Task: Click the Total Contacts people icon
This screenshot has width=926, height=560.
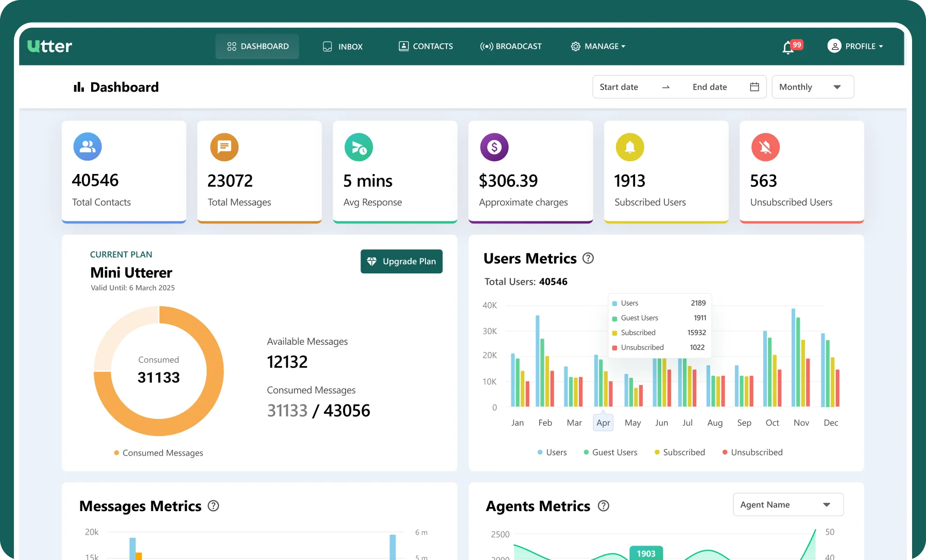Action: [x=88, y=147]
